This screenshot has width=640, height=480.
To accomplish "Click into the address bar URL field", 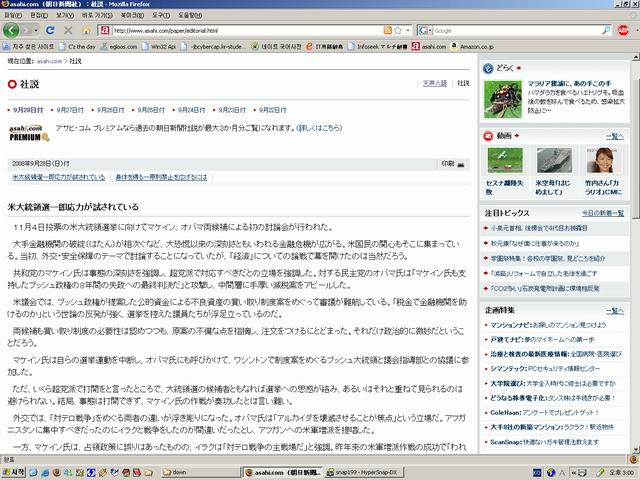I will [x=247, y=30].
